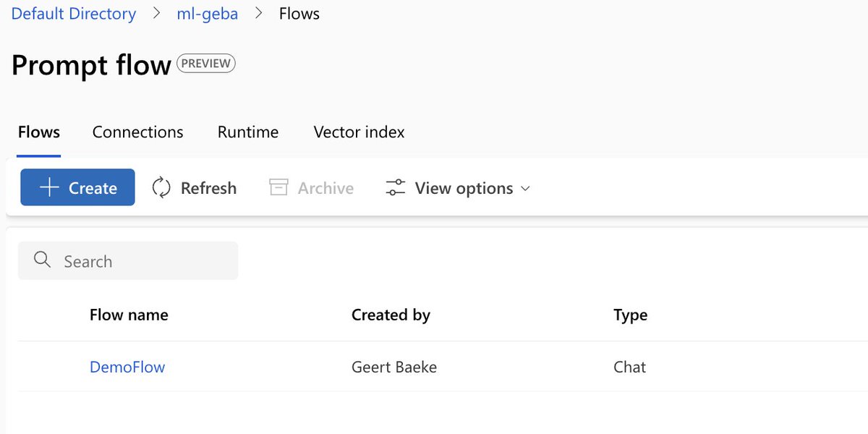Open the Vector index tab
Screen dimensions: 868x434
coord(358,132)
